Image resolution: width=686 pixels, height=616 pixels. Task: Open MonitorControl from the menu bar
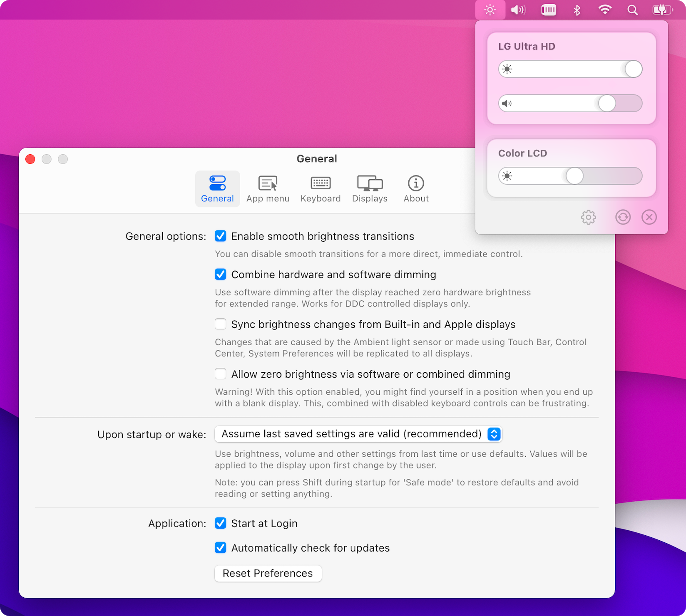pyautogui.click(x=490, y=10)
